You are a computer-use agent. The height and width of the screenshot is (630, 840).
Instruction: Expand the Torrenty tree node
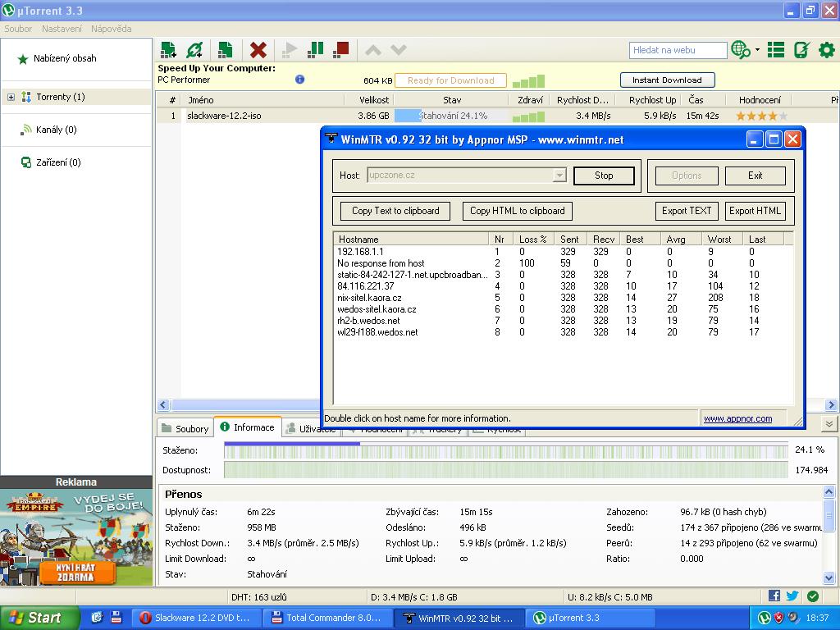[x=11, y=97]
